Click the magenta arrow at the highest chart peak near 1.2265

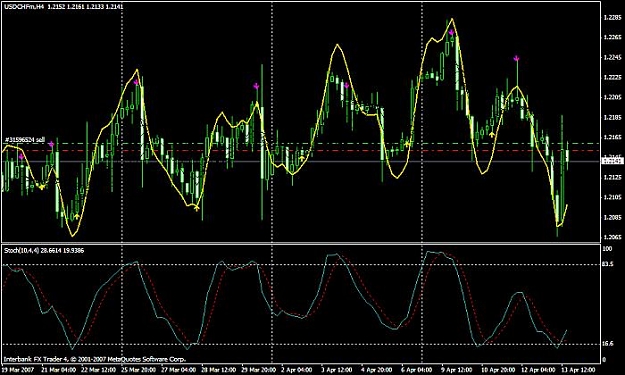coord(451,32)
